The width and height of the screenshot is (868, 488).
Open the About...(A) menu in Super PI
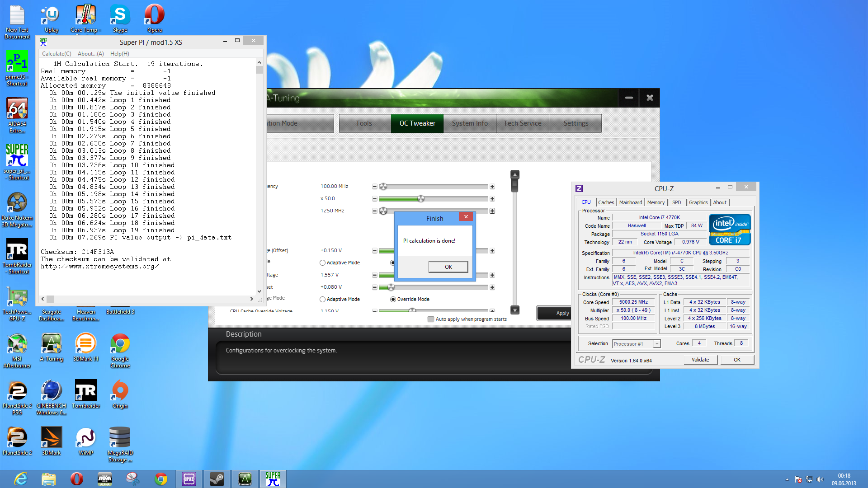[90, 54]
